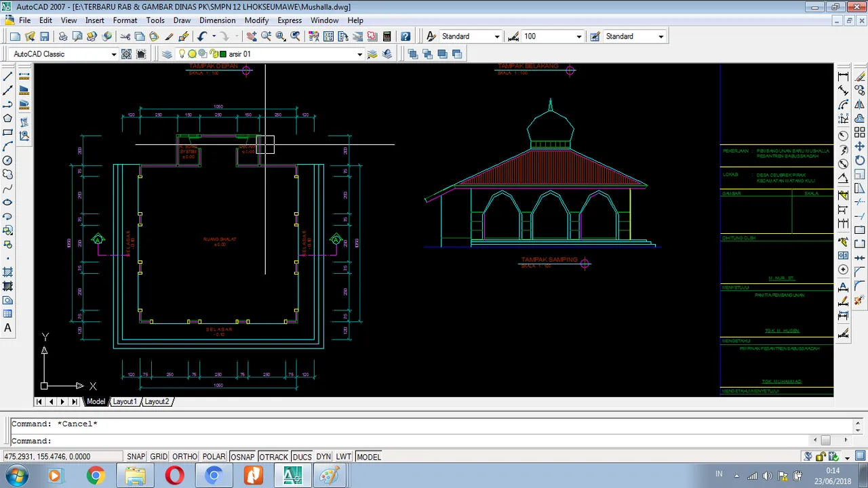This screenshot has width=868, height=488.
Task: Expand the arsir 01 layer dropdown
Action: (x=359, y=54)
